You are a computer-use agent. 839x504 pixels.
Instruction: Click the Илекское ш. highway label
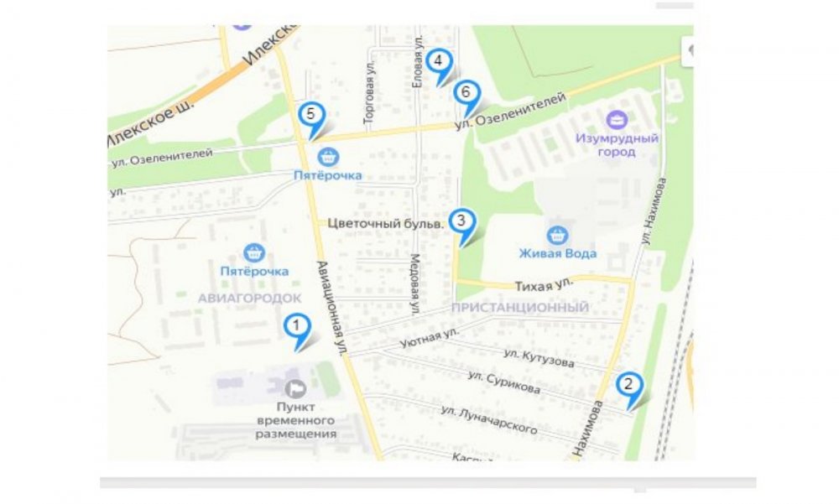150,124
